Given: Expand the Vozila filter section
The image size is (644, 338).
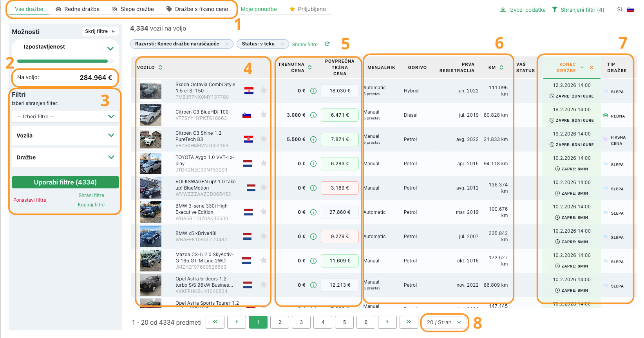Looking at the screenshot, I should 65,136.
